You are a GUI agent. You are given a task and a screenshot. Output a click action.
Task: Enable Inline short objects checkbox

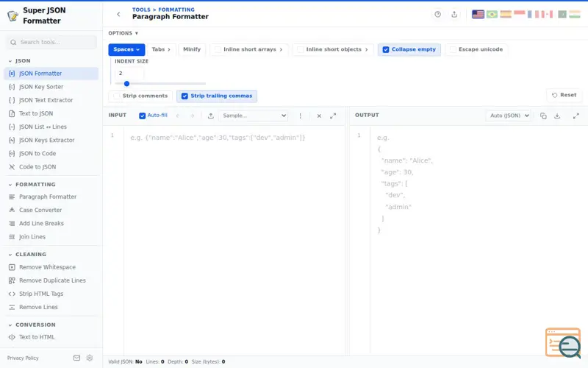[301, 49]
